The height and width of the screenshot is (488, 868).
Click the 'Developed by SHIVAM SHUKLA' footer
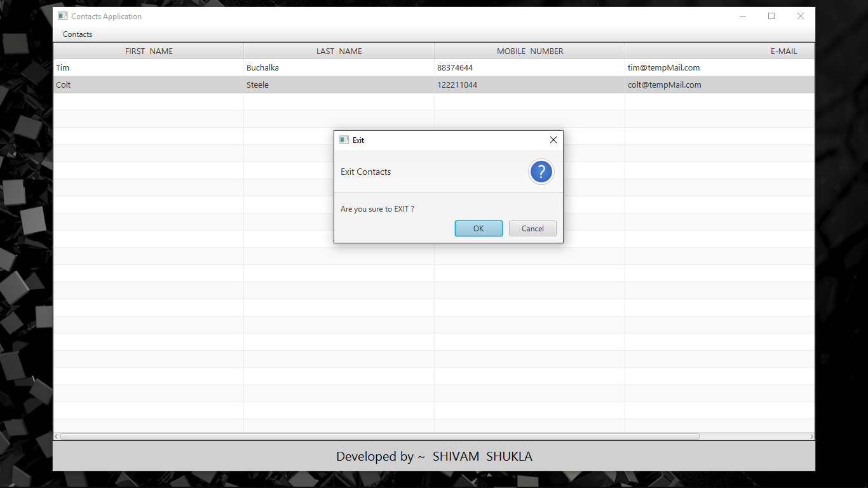(435, 456)
